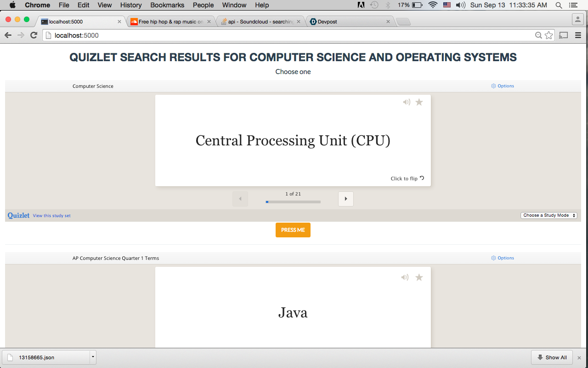The height and width of the screenshot is (368, 588).
Task: Click the cast screen icon in toolbar
Action: [564, 35]
